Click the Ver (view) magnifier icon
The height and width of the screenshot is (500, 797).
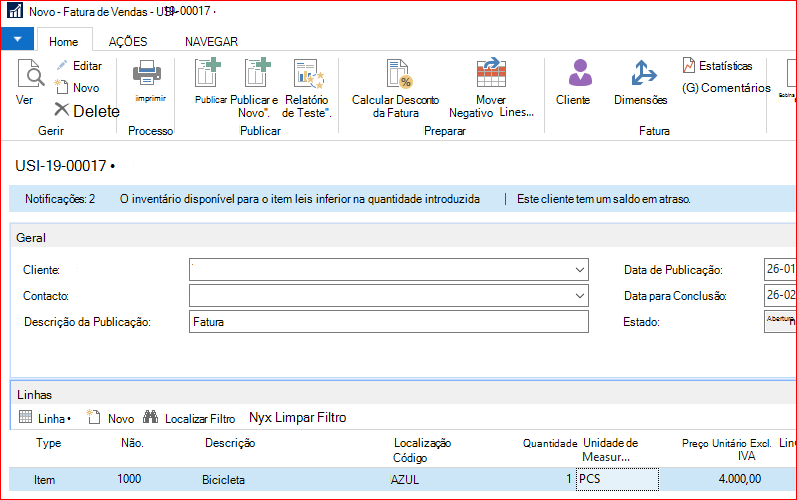(x=30, y=74)
